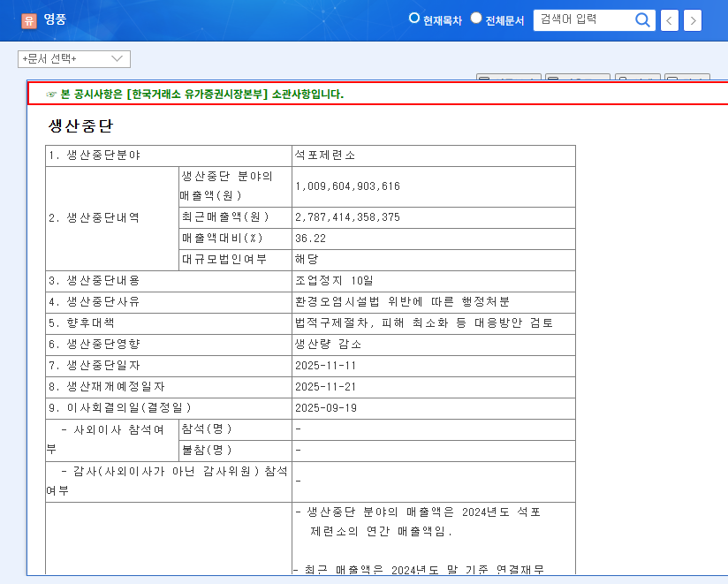Image resolution: width=728 pixels, height=584 pixels.
Task: Click the date 2025-11-11
Action: tap(325, 366)
